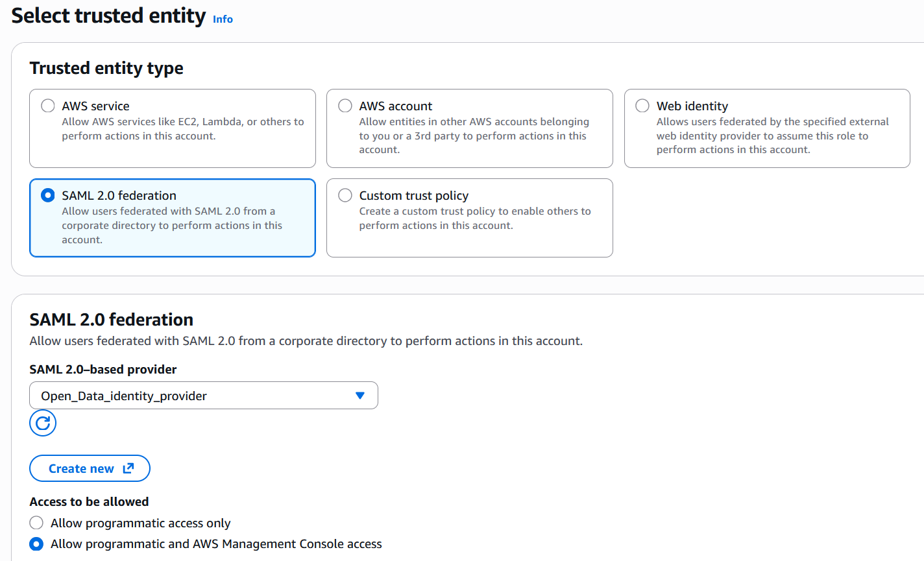Screen dimensions: 924x561
Task: Click the external link icon in Create new
Action: tap(128, 468)
